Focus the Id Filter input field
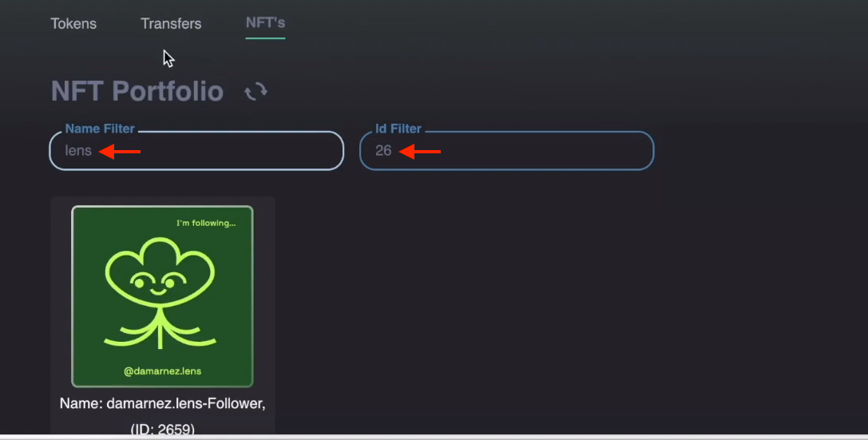 click(506, 151)
